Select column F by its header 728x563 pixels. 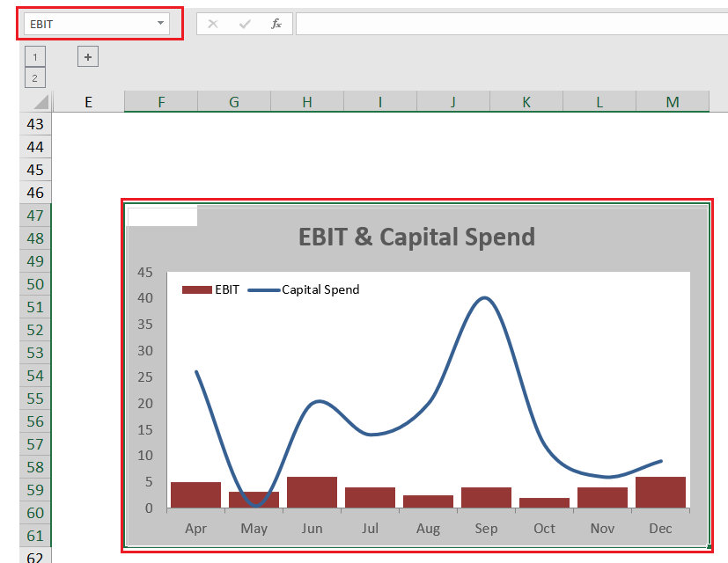(x=161, y=100)
